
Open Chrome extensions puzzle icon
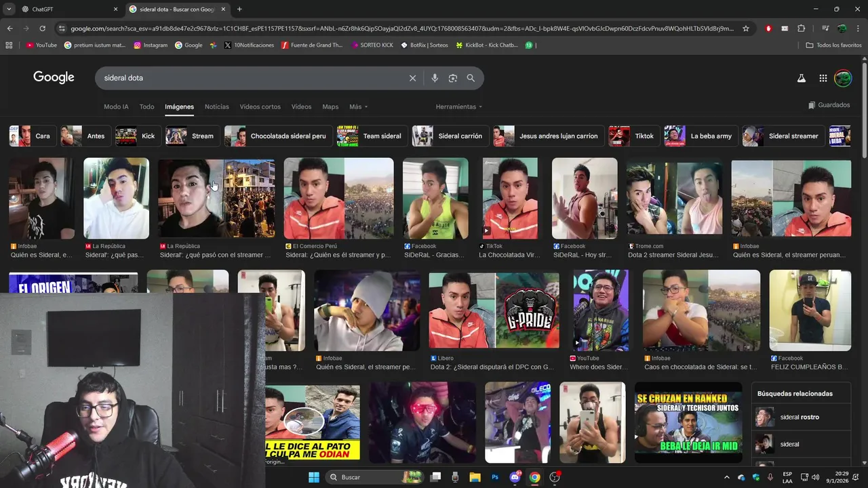coord(801,28)
